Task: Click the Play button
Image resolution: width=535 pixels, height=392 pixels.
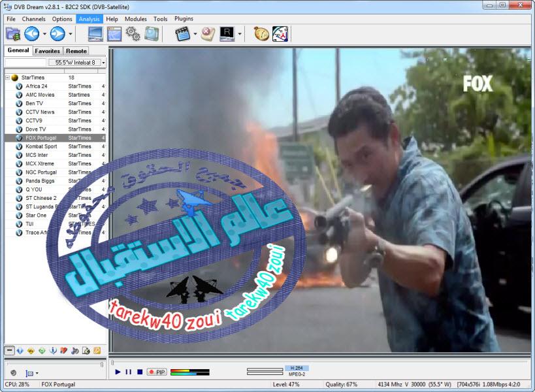Action: pos(118,372)
